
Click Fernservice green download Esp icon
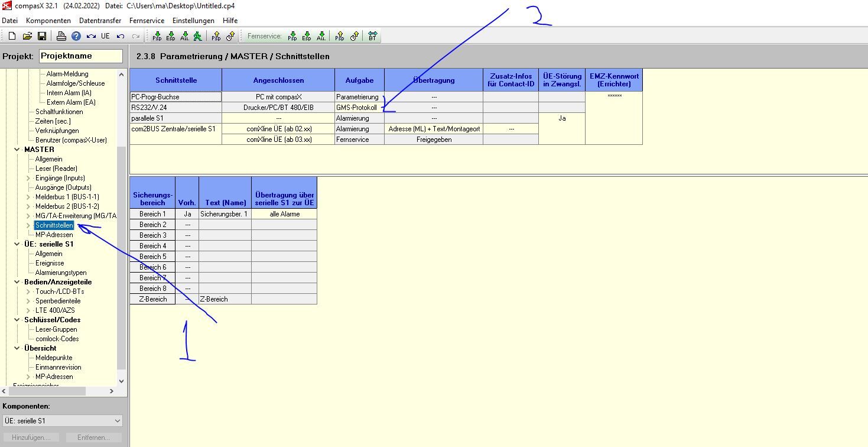coord(307,36)
